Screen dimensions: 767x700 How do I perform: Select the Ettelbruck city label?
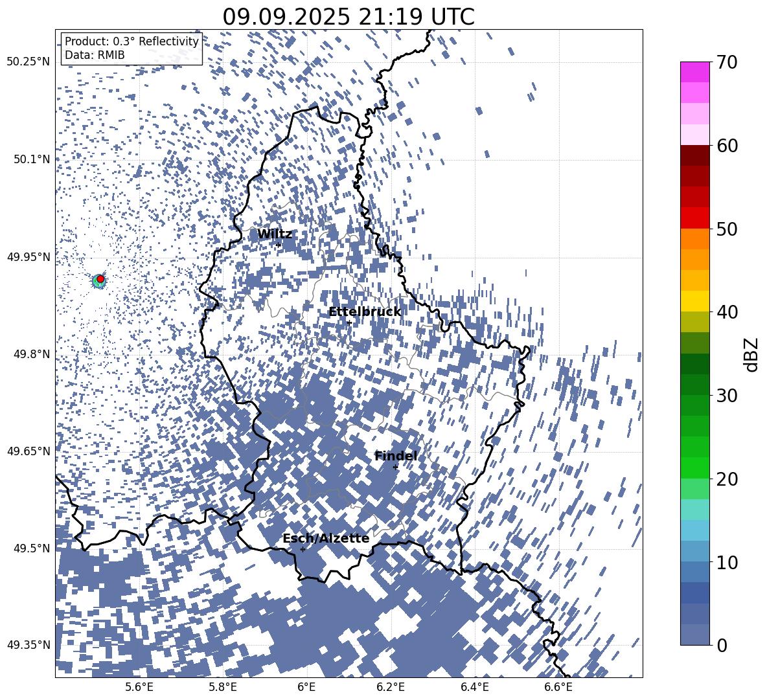pos(365,312)
